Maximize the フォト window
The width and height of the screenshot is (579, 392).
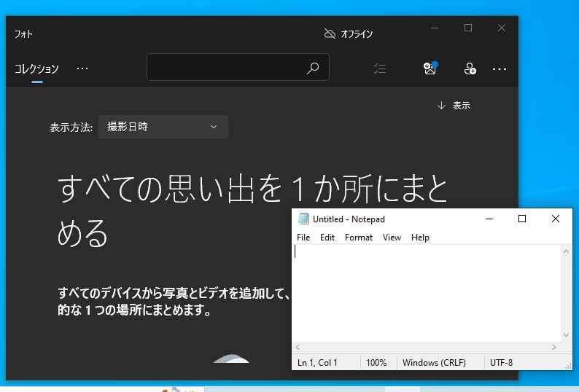point(468,28)
